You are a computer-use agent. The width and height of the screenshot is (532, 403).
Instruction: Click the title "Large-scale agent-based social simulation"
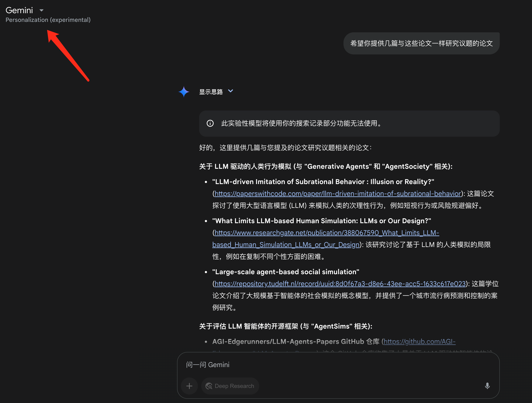tap(286, 272)
